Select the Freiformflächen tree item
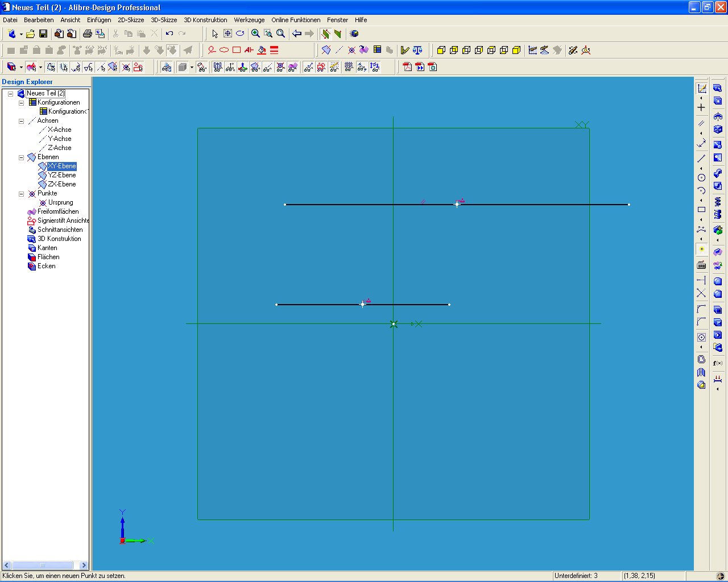Image resolution: width=728 pixels, height=582 pixels. coord(58,211)
